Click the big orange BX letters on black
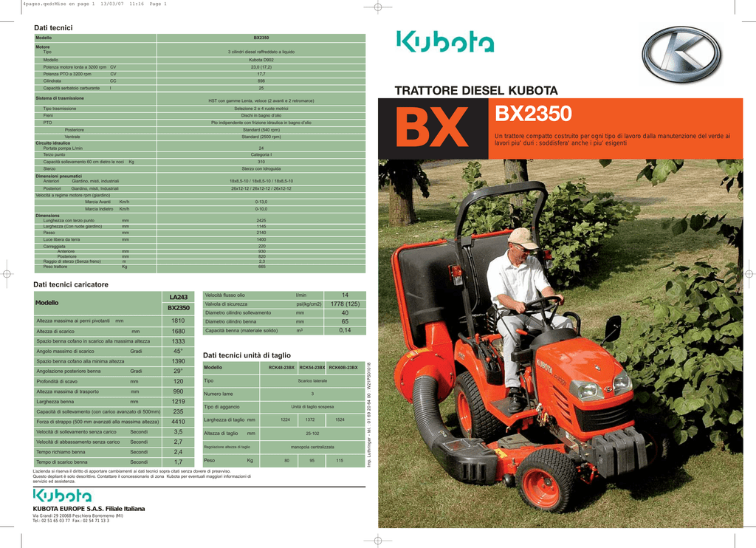 click(433, 128)
